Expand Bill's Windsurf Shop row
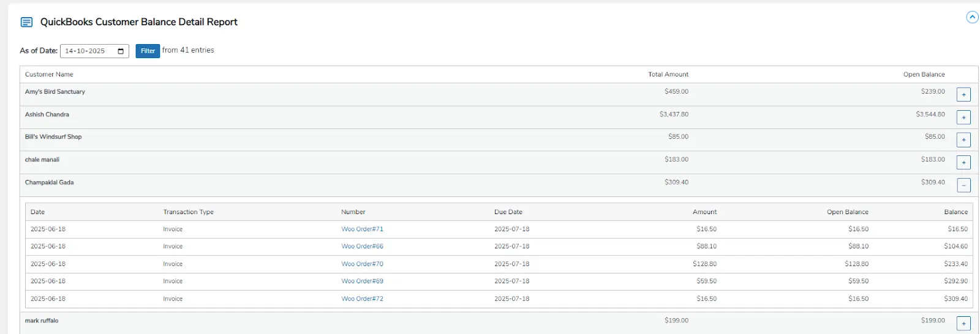 point(963,140)
